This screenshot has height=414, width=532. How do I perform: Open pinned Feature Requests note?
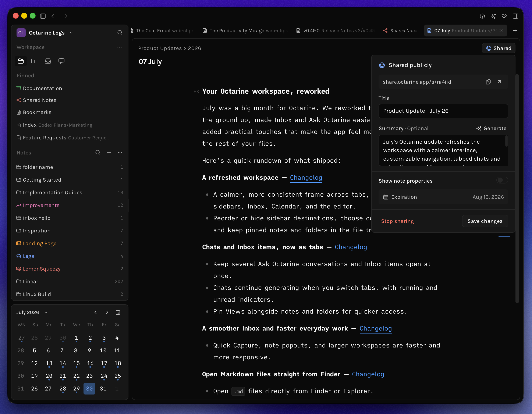point(70,138)
